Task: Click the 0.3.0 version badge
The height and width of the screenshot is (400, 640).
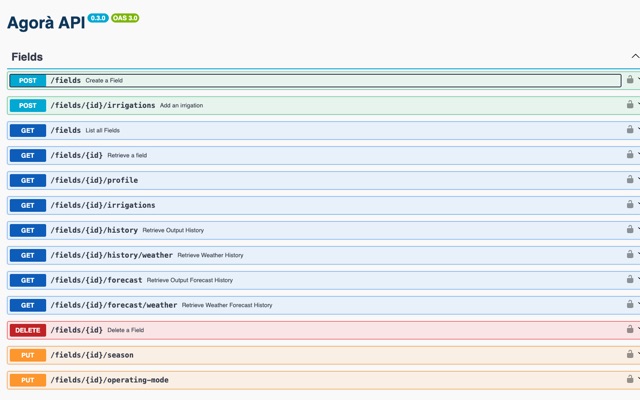Action: pyautogui.click(x=98, y=18)
